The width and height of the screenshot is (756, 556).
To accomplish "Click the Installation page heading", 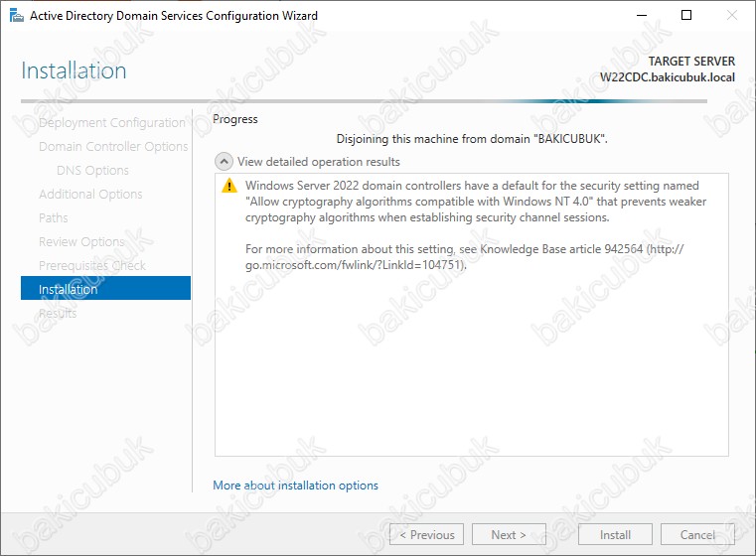I will click(74, 70).
